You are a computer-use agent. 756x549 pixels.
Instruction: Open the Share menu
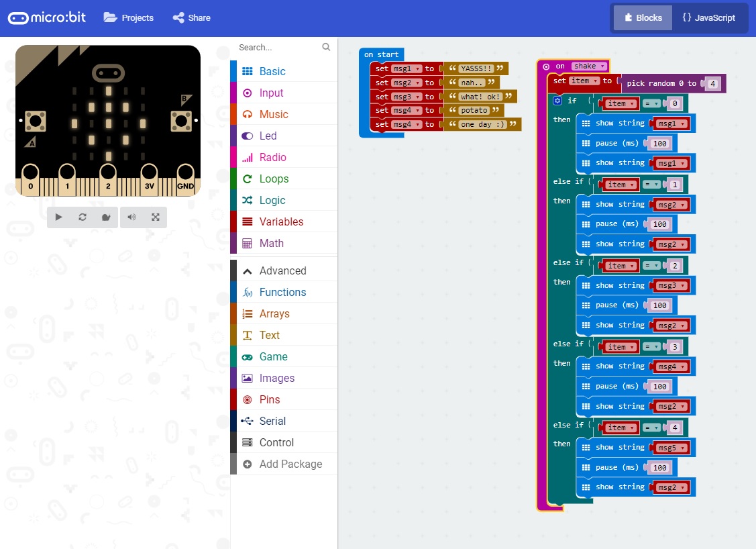pos(191,18)
